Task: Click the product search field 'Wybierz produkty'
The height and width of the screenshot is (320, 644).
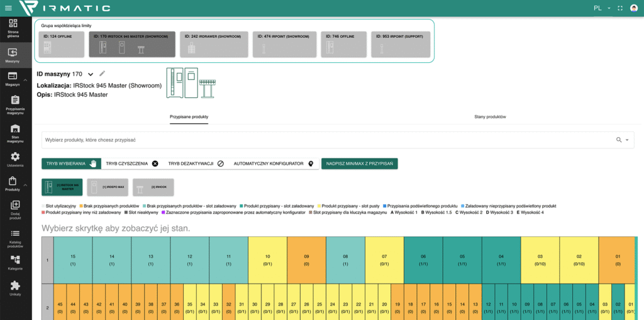Action: (327, 140)
